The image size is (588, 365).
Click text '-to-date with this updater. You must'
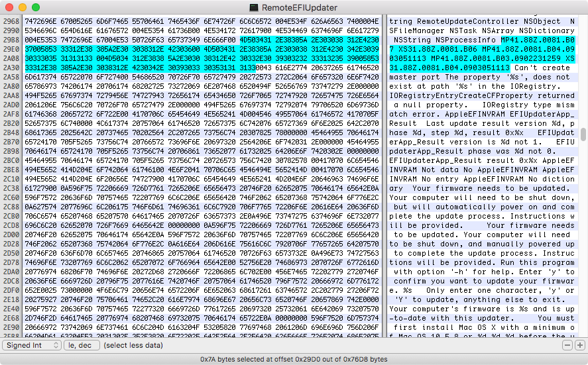481,318
